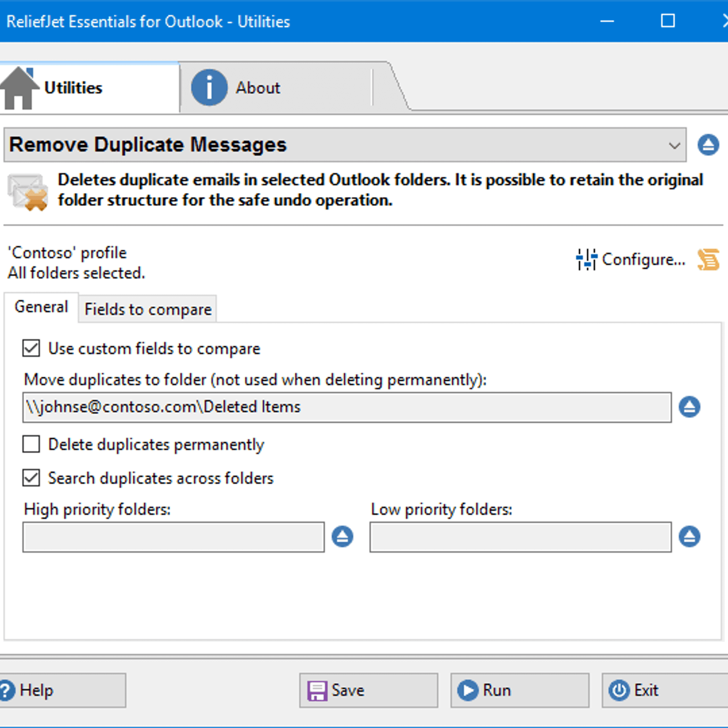Click the eject icon beside Move duplicates folder
The width and height of the screenshot is (728, 728).
coord(689,407)
